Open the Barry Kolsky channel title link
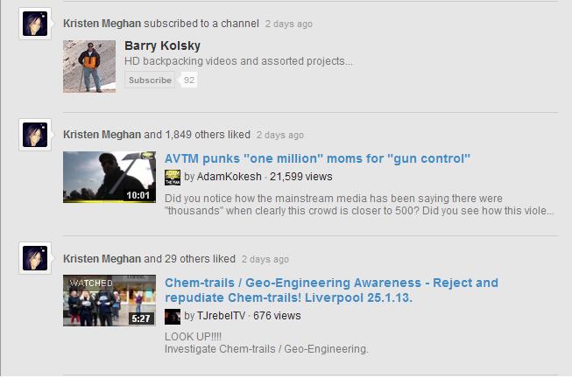Viewport: 572px width, 392px height. coord(162,45)
